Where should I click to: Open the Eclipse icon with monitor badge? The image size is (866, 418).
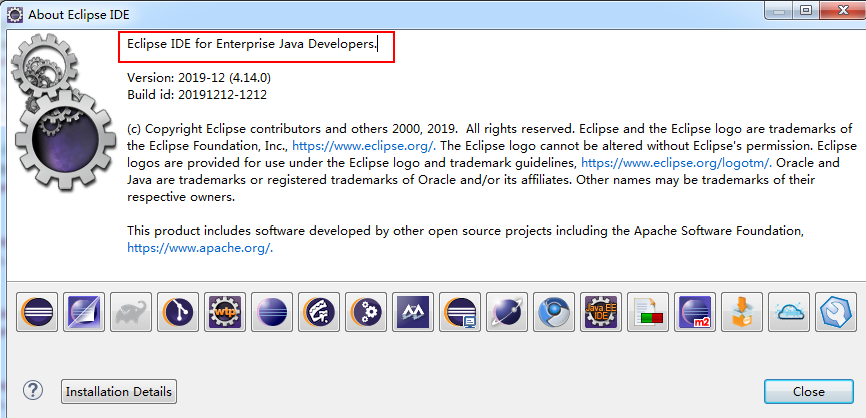[x=460, y=312]
